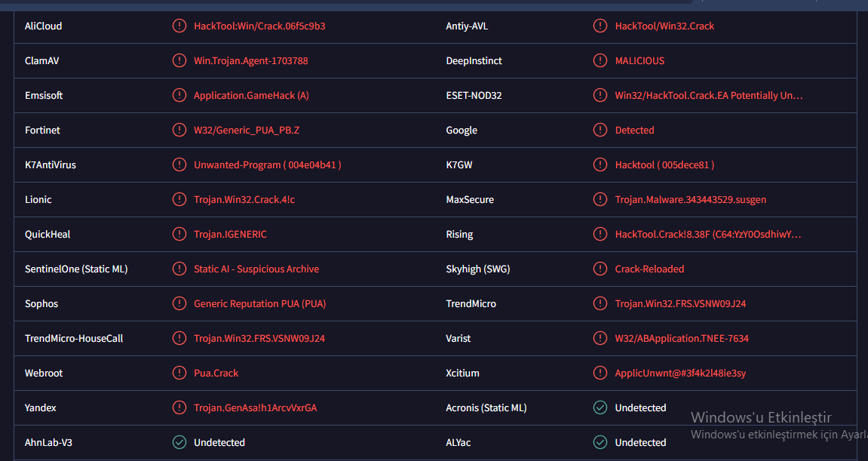Click the alert icon beside MaxSecure result
This screenshot has height=461, width=868.
pyautogui.click(x=600, y=199)
